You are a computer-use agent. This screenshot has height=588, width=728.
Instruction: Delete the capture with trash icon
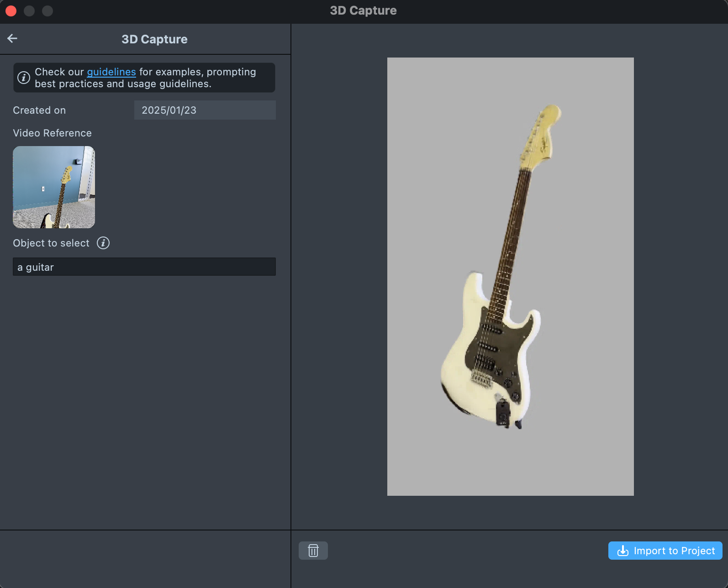(313, 551)
